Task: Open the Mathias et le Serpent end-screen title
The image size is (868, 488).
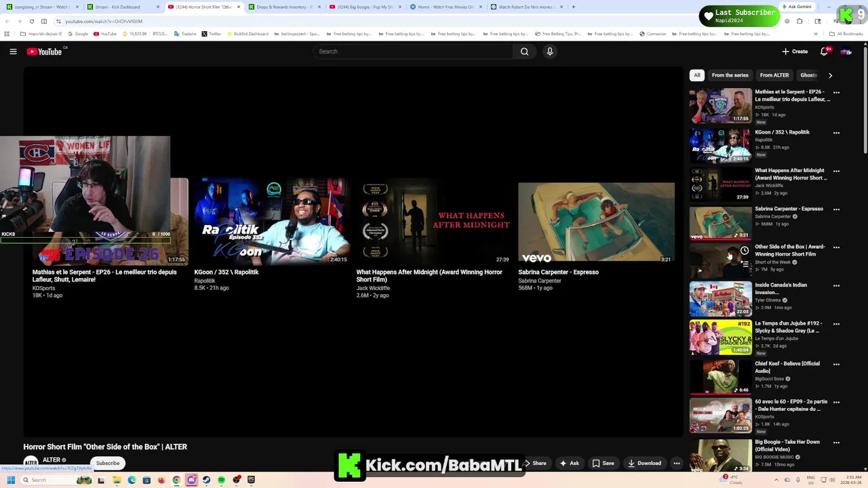Action: [104, 276]
